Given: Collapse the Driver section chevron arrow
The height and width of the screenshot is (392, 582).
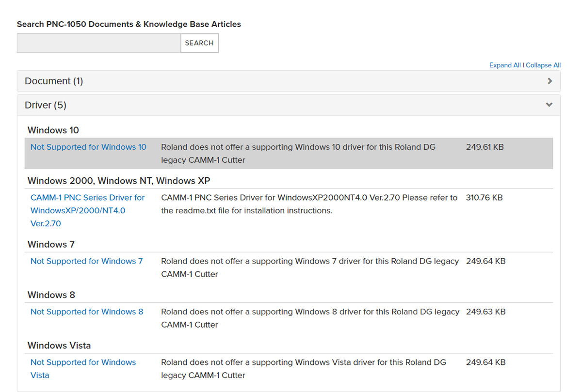Looking at the screenshot, I should [549, 105].
